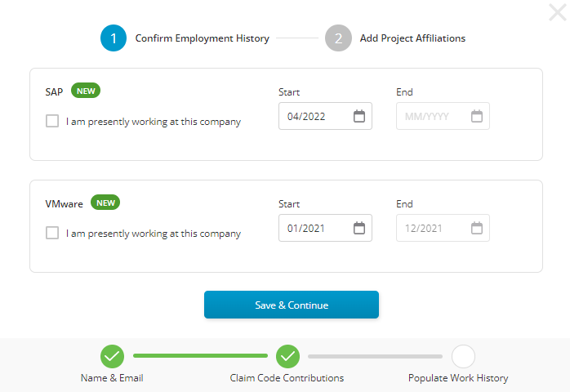Click the SAP end date MM/YYYY field

pyautogui.click(x=431, y=116)
